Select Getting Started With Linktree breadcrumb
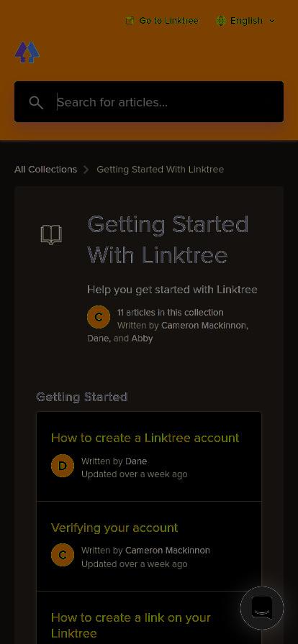The image size is (298, 644). [x=160, y=169]
